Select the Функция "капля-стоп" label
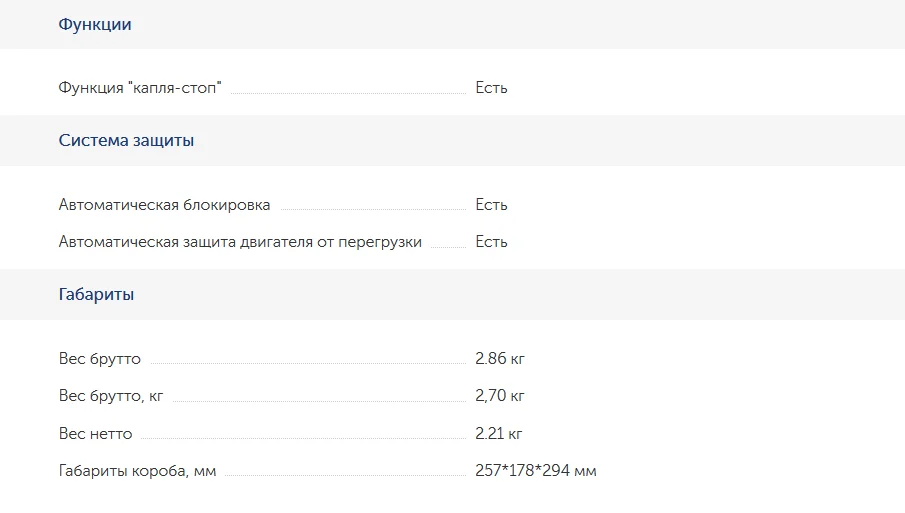The width and height of the screenshot is (905, 513). (140, 88)
